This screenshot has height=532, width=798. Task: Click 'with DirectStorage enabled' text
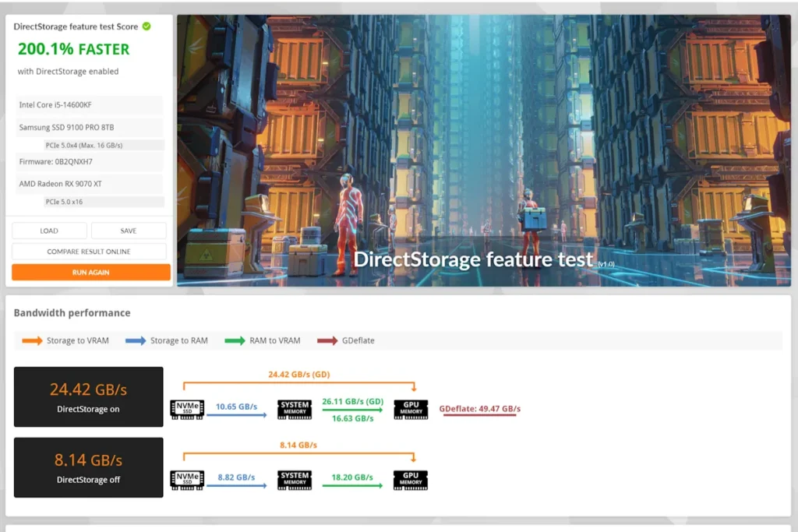pyautogui.click(x=69, y=71)
